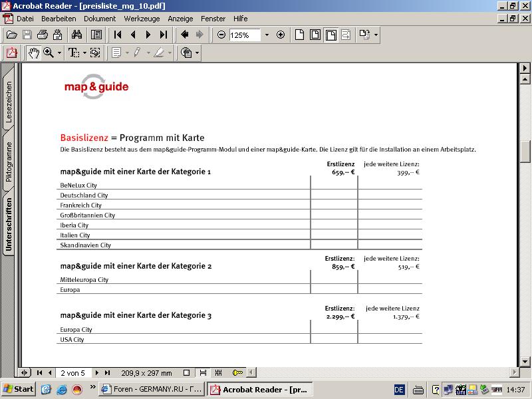Open the Hilfe menu
532x399 pixels.
pos(240,19)
